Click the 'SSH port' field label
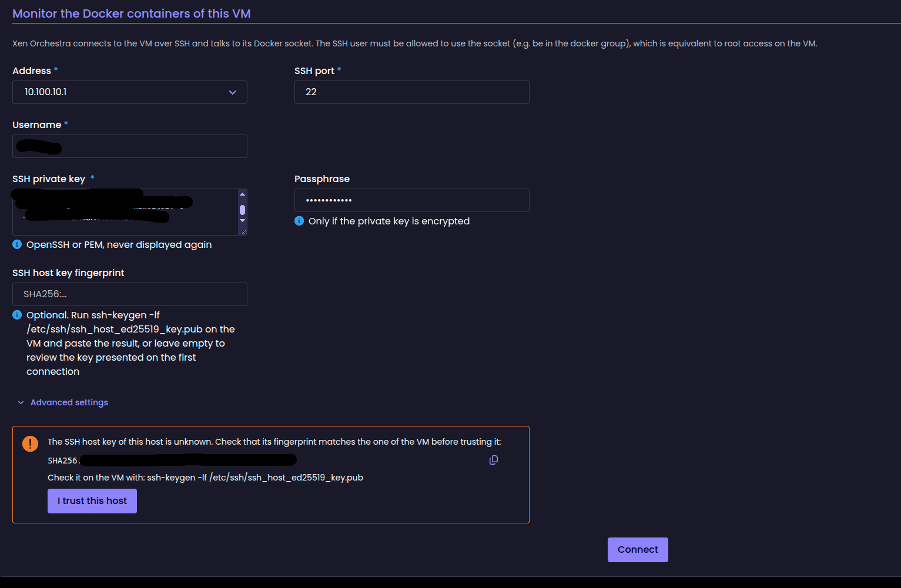The height and width of the screenshot is (588, 901). click(314, 70)
